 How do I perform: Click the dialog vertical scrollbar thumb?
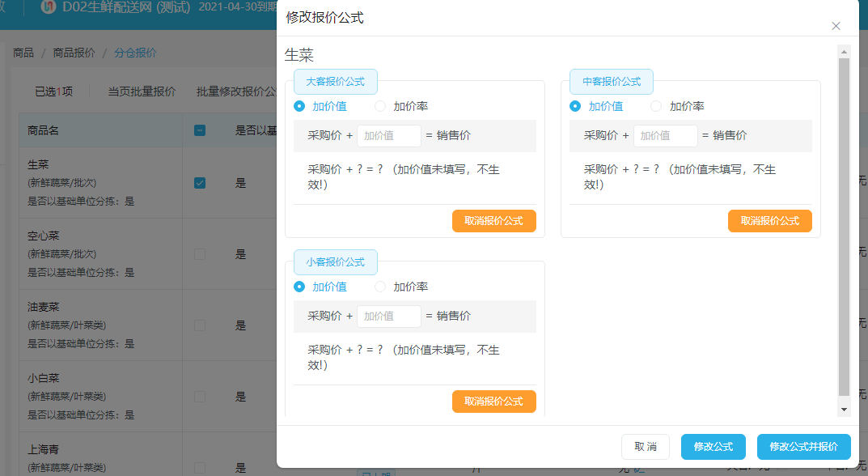tap(844, 227)
